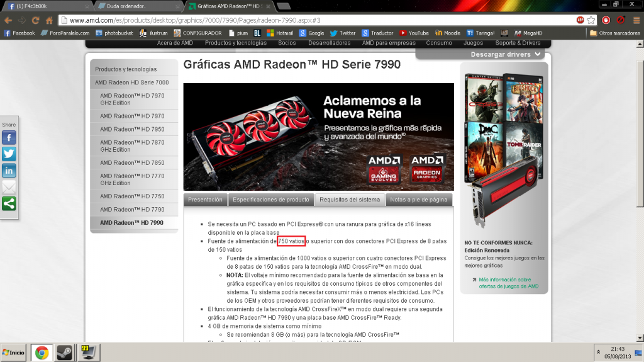Bookmark this page with the star icon

591,20
